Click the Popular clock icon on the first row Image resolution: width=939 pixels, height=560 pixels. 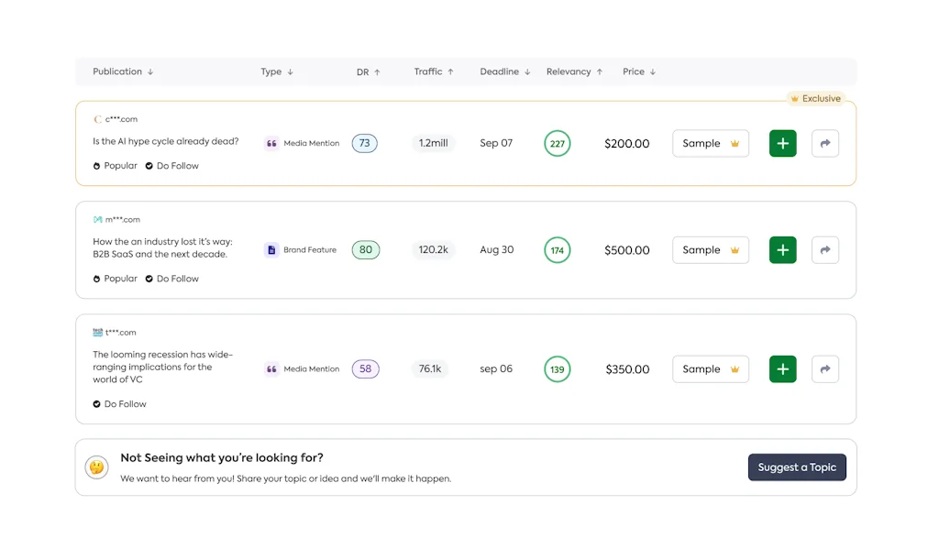click(x=95, y=165)
